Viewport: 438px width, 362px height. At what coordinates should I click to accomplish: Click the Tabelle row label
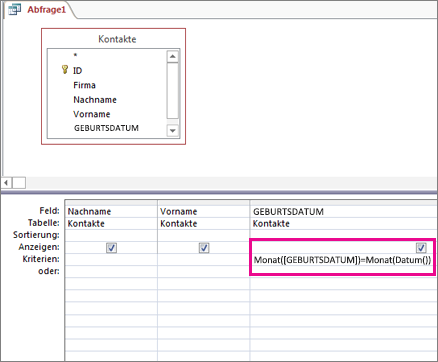pyautogui.click(x=44, y=223)
